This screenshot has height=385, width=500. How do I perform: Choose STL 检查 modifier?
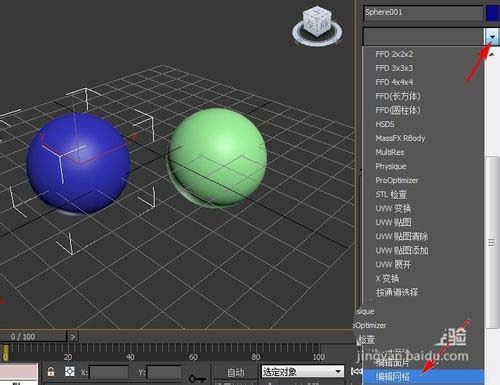coord(391,194)
